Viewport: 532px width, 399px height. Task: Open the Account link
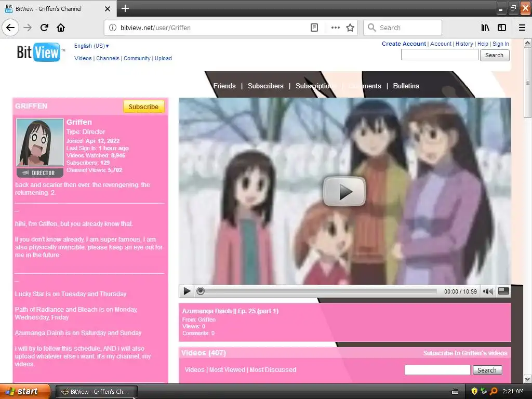441,44
